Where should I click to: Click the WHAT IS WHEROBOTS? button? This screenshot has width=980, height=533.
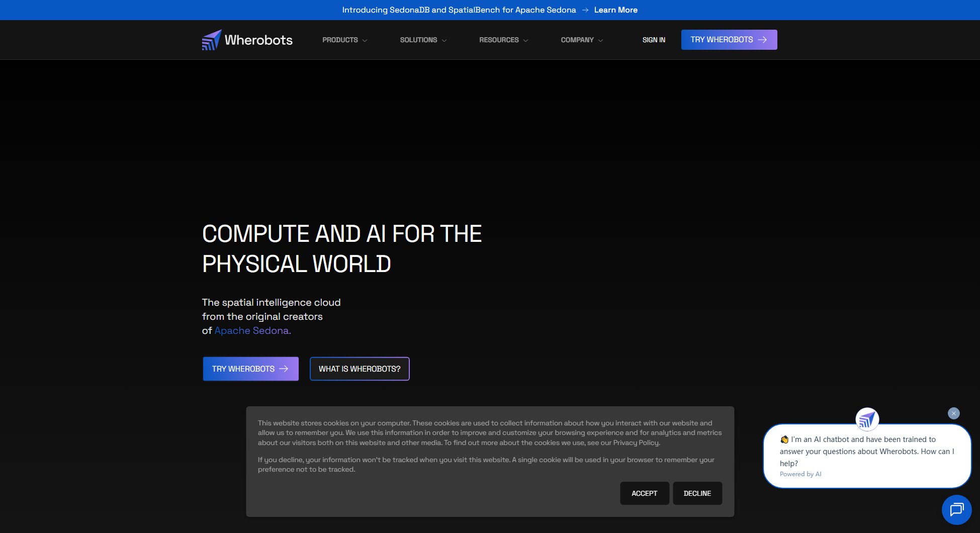(360, 369)
